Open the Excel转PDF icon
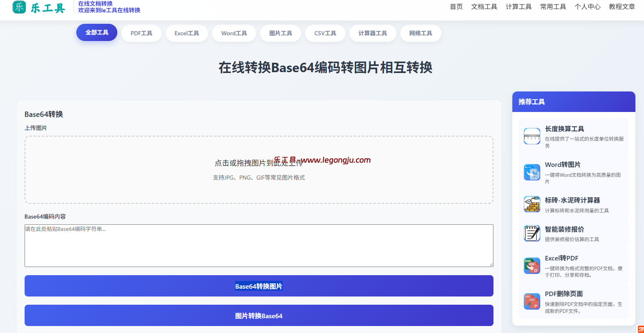 coord(532,266)
